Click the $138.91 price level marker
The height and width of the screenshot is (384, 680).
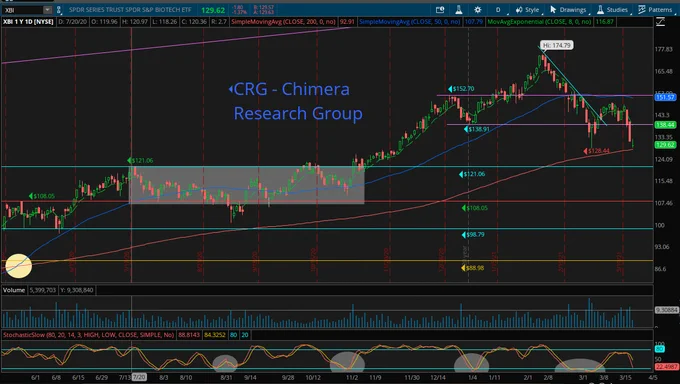477,129
